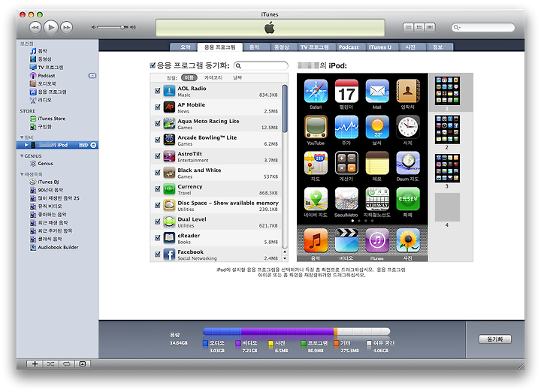Uncheck Aqua Moto Racing Lite app

pos(158,123)
